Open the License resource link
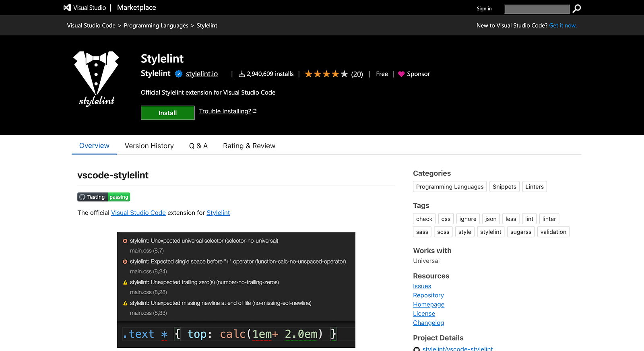The width and height of the screenshot is (644, 351). (x=424, y=314)
